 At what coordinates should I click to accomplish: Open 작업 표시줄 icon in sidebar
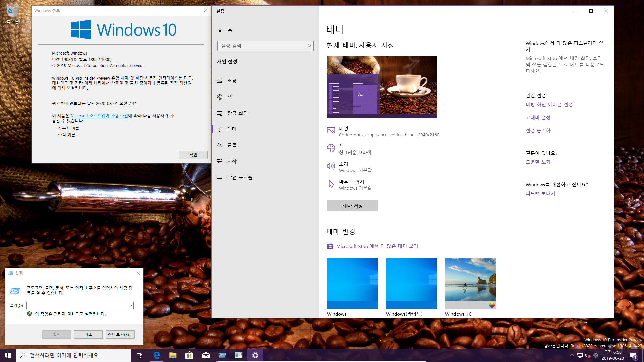tap(220, 177)
